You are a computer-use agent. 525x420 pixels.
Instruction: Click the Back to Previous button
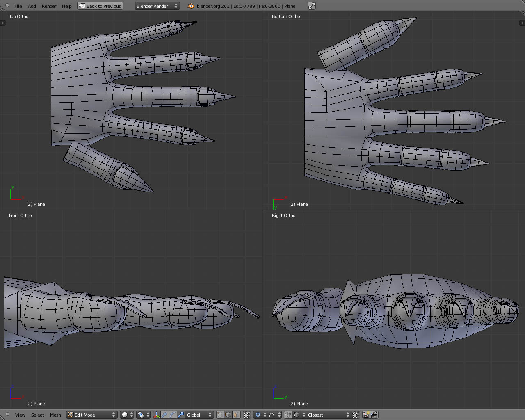point(100,6)
